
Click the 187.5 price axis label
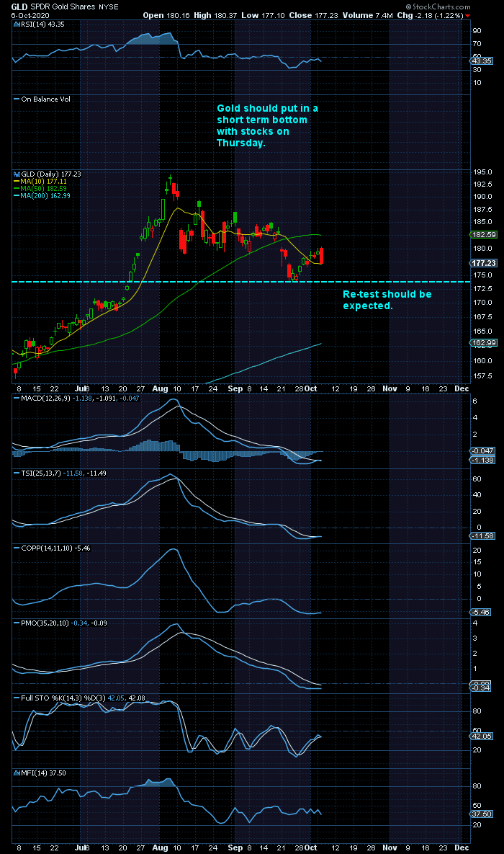[482, 209]
